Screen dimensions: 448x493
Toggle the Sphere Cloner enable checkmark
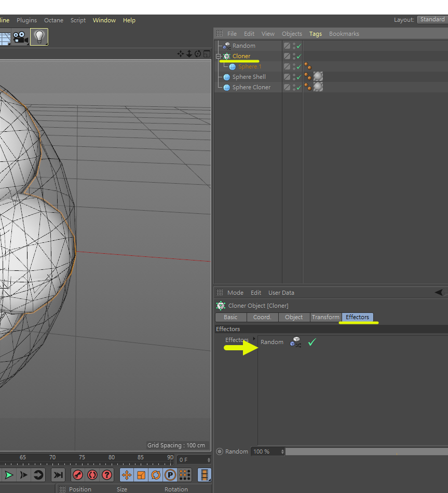click(299, 87)
